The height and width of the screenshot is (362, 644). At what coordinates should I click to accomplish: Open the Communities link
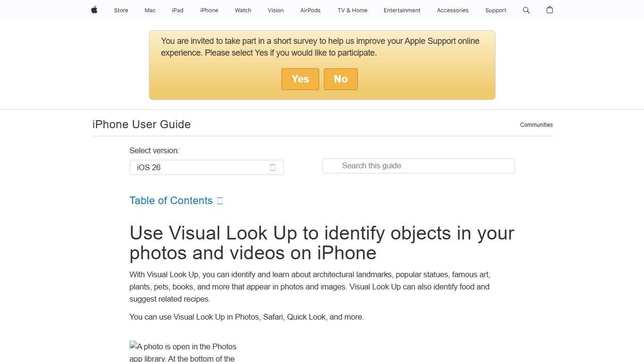[x=536, y=124]
